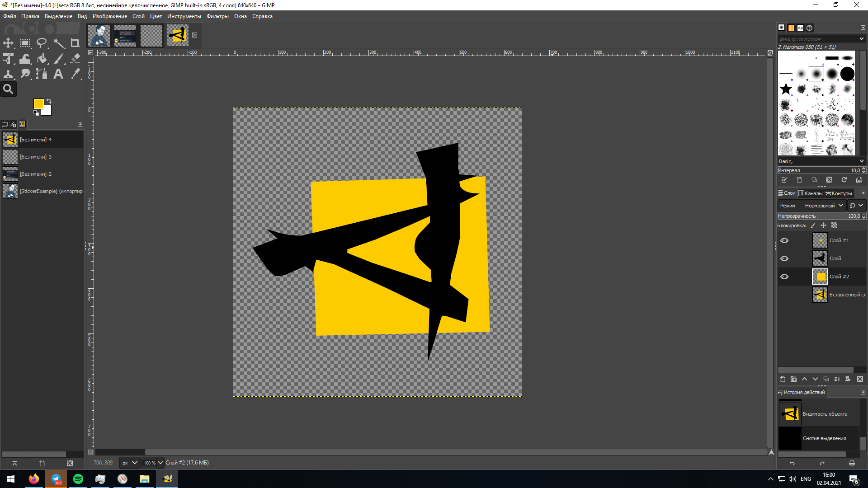This screenshot has width=868, height=488.
Task: Redo action in history panel
Action: coord(822,463)
